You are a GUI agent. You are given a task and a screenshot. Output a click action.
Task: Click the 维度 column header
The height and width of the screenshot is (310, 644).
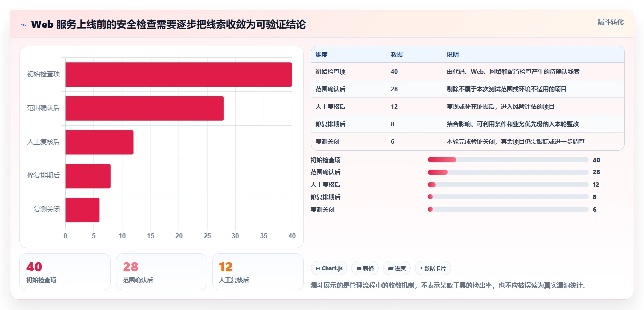(x=322, y=54)
